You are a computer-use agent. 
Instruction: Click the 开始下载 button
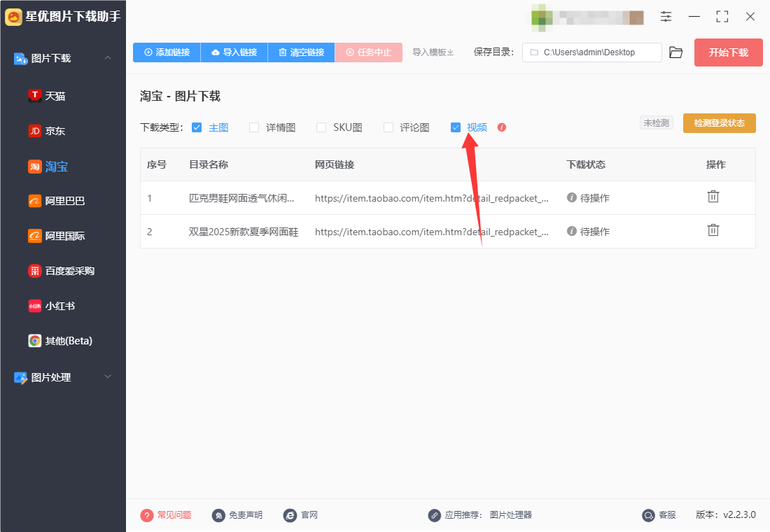(728, 52)
